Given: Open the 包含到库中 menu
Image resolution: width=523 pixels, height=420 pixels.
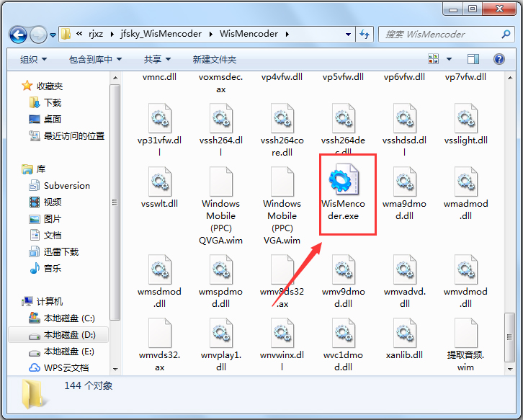Looking at the screenshot, I should (95, 59).
